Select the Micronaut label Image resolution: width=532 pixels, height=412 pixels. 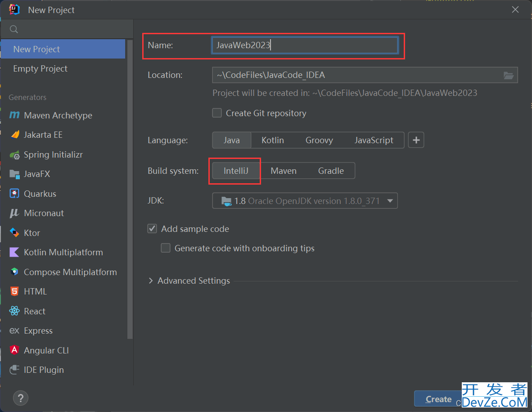point(44,213)
